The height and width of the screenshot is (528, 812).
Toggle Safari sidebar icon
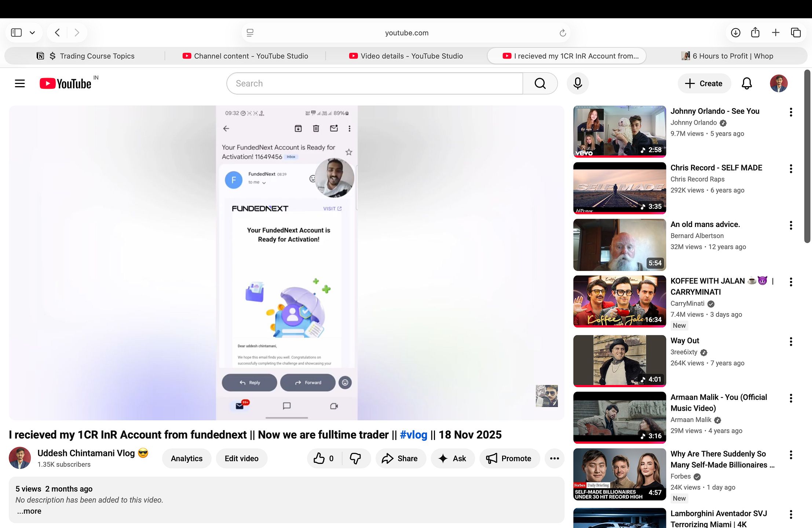point(17,33)
